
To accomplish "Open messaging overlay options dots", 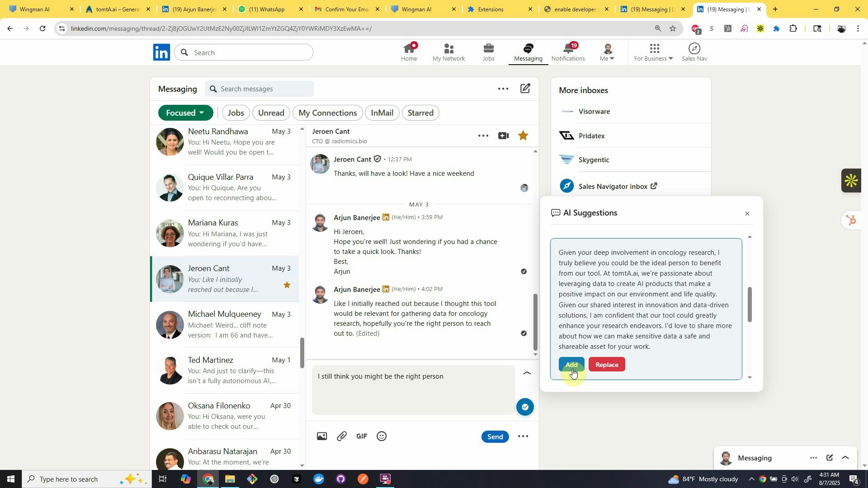I will coord(813,458).
